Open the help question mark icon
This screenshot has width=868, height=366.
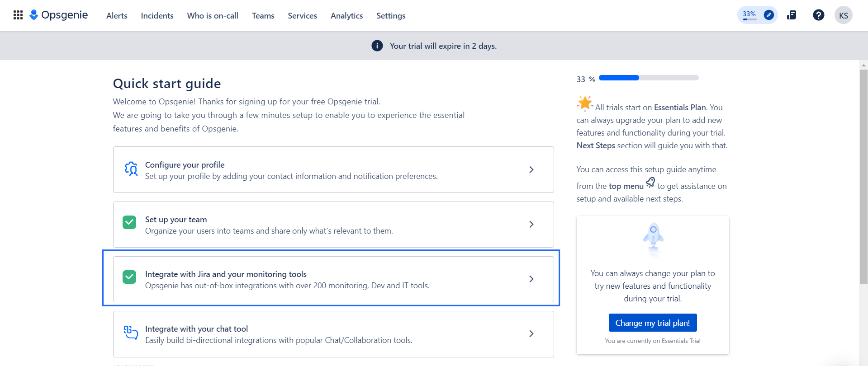[x=818, y=15]
